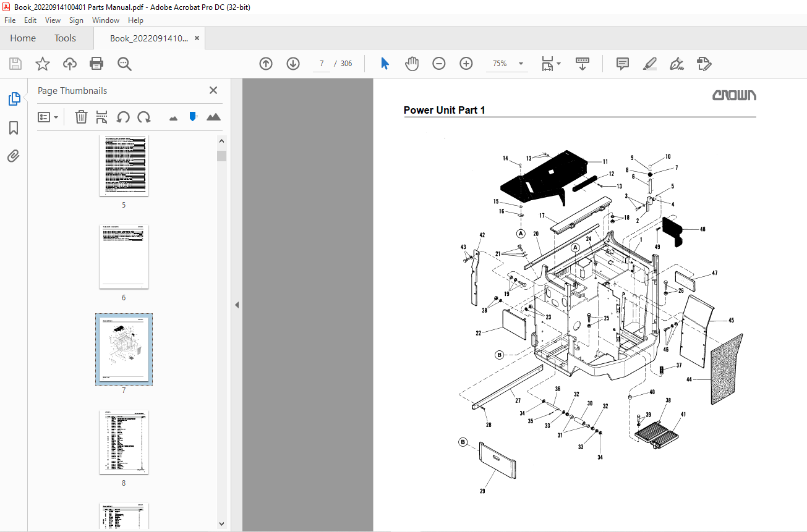Open the Window menu
The width and height of the screenshot is (807, 532).
click(106, 20)
